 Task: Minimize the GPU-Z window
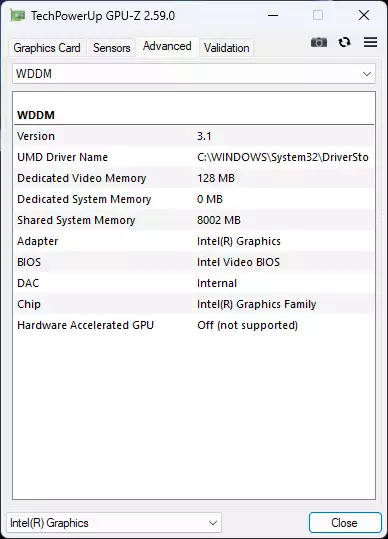(x=273, y=15)
